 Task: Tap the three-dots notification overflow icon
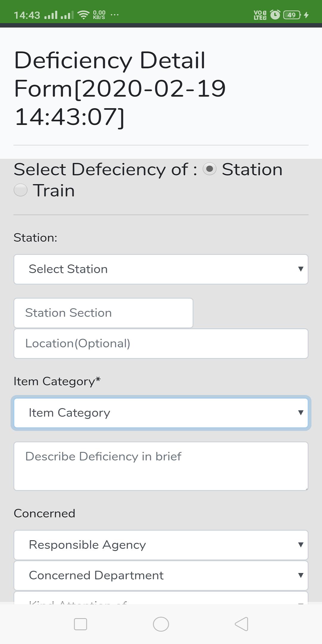(x=114, y=14)
